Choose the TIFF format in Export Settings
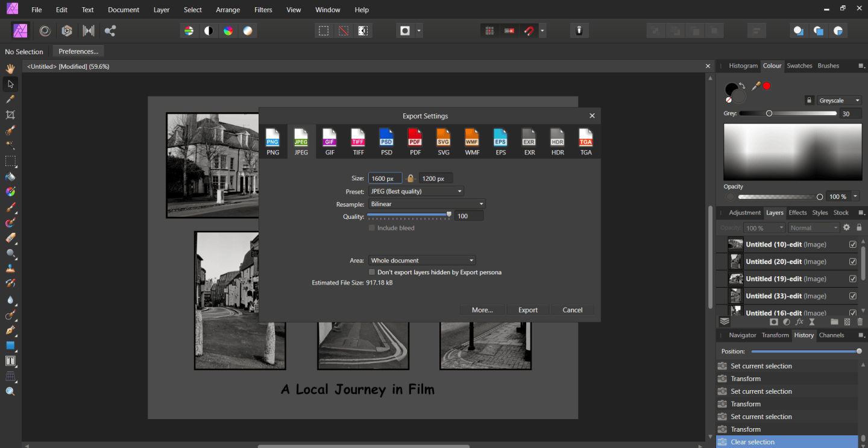Image resolution: width=868 pixels, height=448 pixels. (358, 142)
